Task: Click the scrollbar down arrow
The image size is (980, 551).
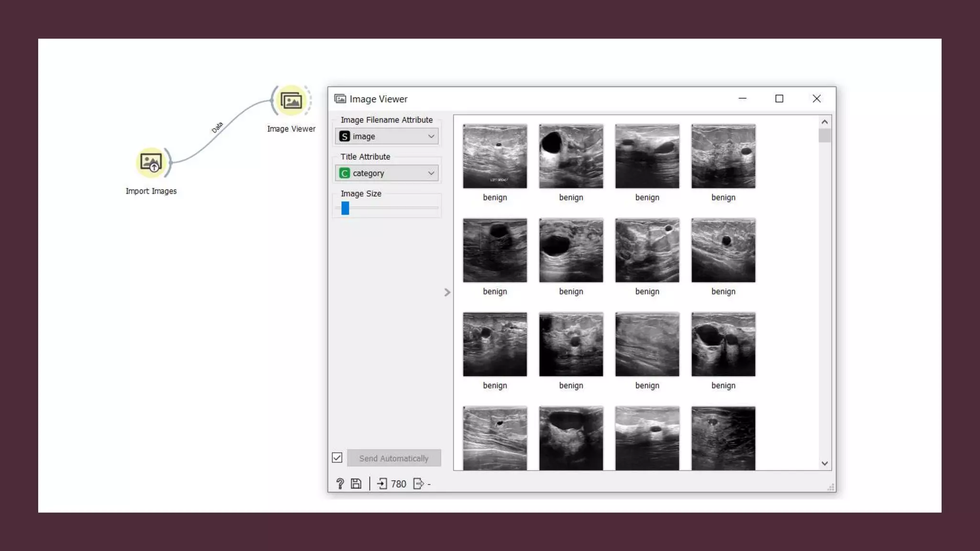Action: point(824,463)
